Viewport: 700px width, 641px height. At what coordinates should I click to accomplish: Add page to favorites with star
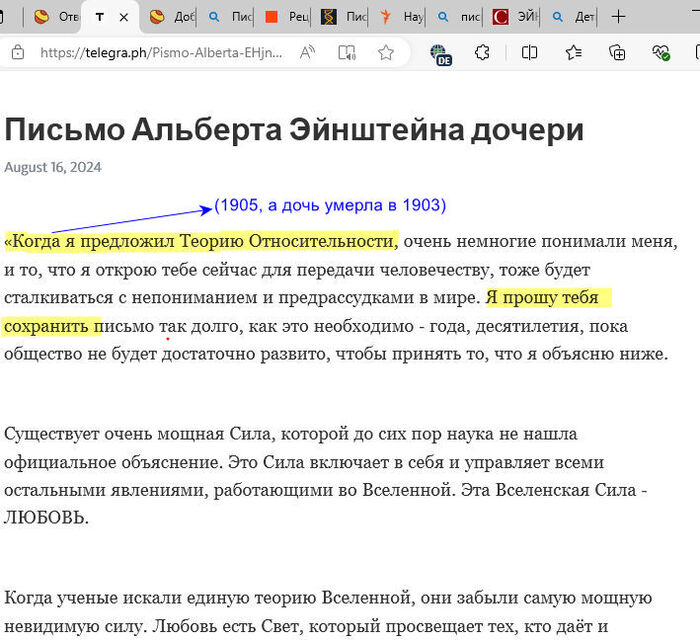pos(385,53)
